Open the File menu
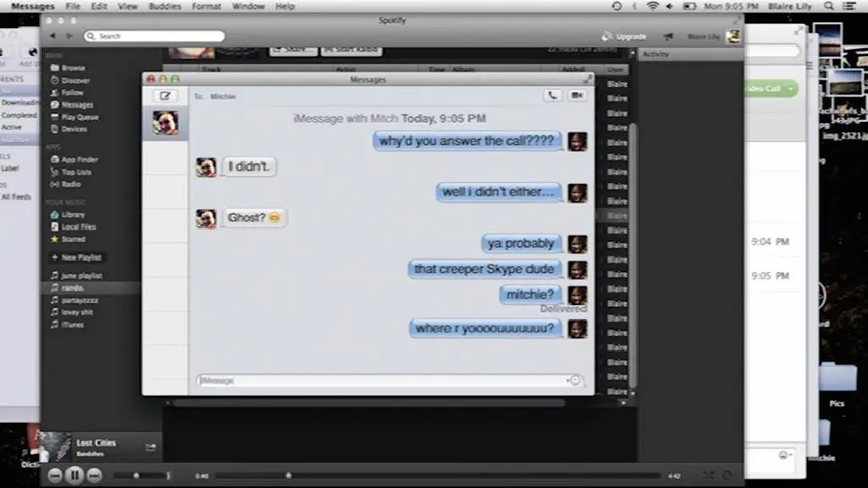The width and height of the screenshot is (868, 488). [x=73, y=6]
